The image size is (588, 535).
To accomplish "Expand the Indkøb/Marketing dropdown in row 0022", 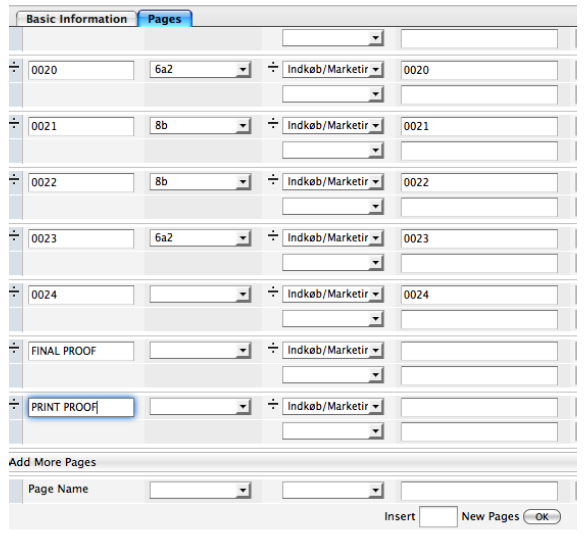I will pos(333,182).
